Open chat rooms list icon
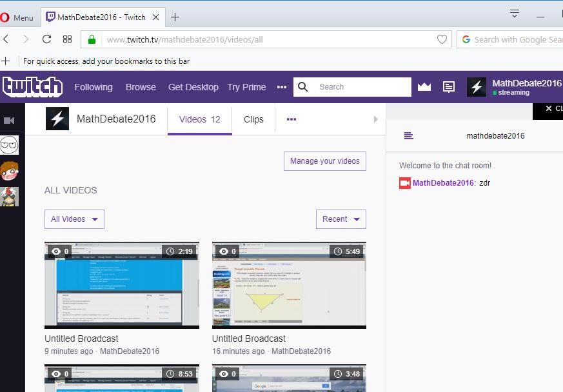The height and width of the screenshot is (392, 563). 409,136
